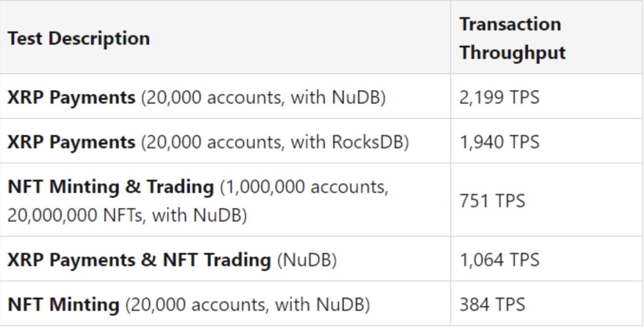Select the "2,199 TPS" throughput cell
The height and width of the screenshot is (328, 644).
click(499, 97)
